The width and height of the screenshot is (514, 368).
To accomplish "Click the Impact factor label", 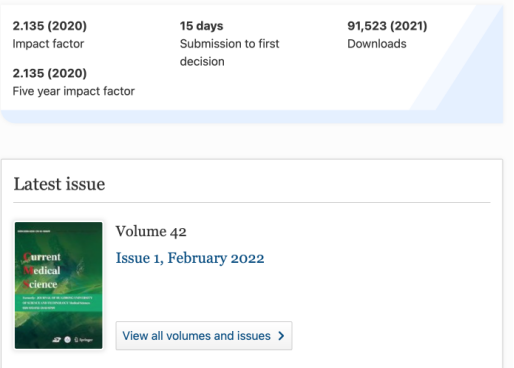I will pos(48,44).
